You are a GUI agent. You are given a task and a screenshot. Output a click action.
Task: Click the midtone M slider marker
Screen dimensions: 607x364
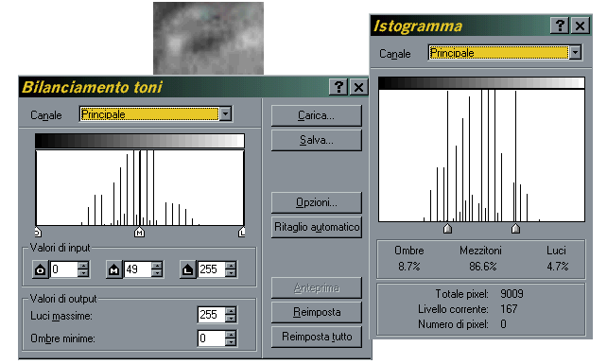139,232
